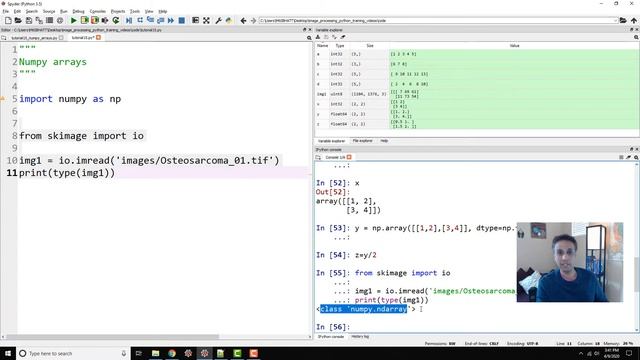Viewport: 640px width, 360px height.
Task: Import data icon in Variable explorer
Action: coord(318,37)
